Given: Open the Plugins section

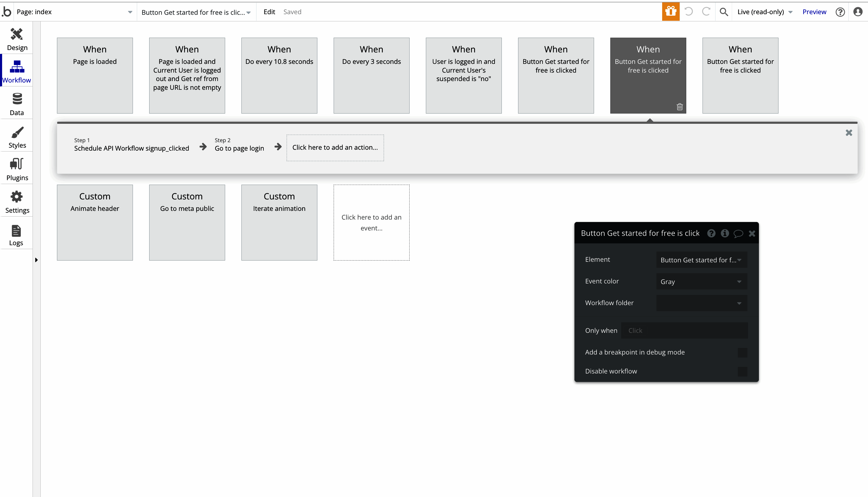Looking at the screenshot, I should 16,168.
